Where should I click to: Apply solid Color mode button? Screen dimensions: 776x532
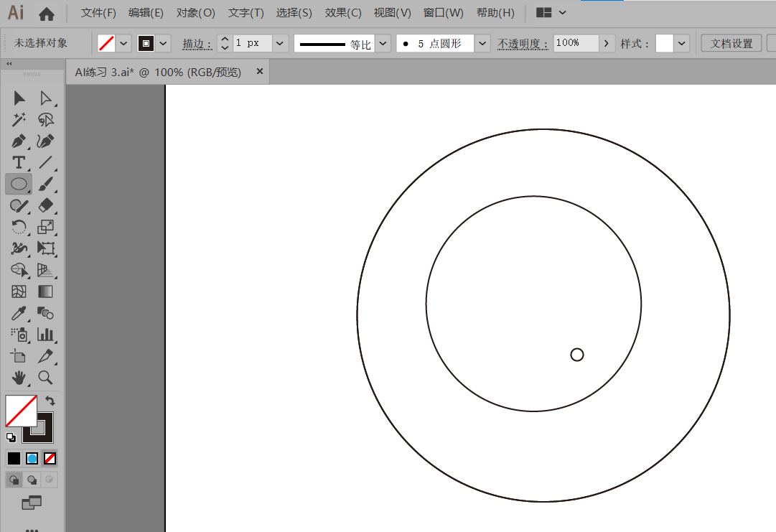14,459
